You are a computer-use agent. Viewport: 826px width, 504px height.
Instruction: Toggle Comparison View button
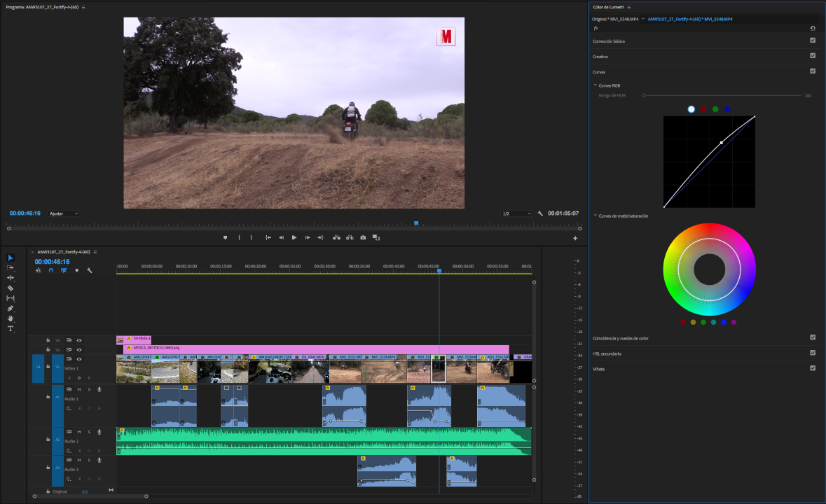tap(376, 238)
